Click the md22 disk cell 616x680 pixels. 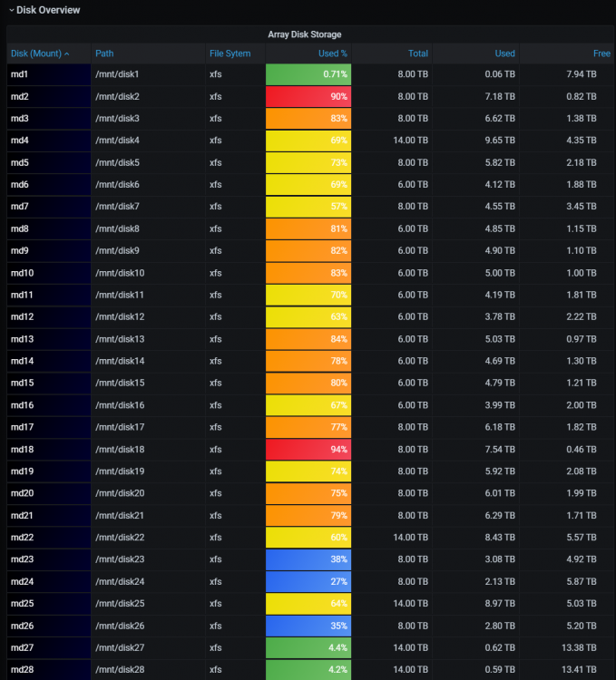click(x=49, y=538)
